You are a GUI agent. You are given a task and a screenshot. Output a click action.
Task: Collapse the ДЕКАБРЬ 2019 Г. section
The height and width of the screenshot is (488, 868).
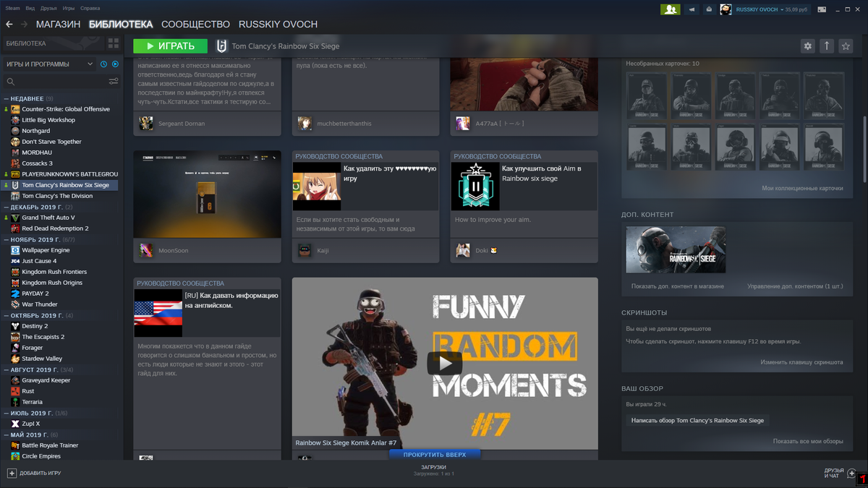tap(7, 207)
